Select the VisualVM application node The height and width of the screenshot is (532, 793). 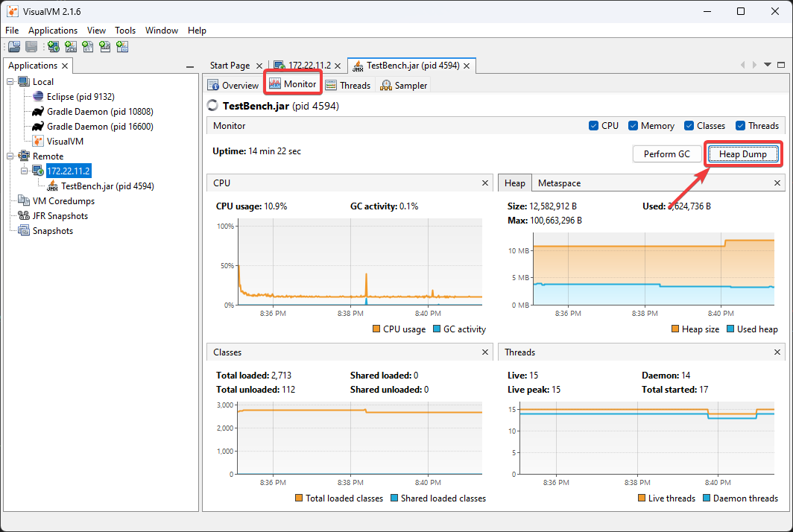tap(65, 142)
